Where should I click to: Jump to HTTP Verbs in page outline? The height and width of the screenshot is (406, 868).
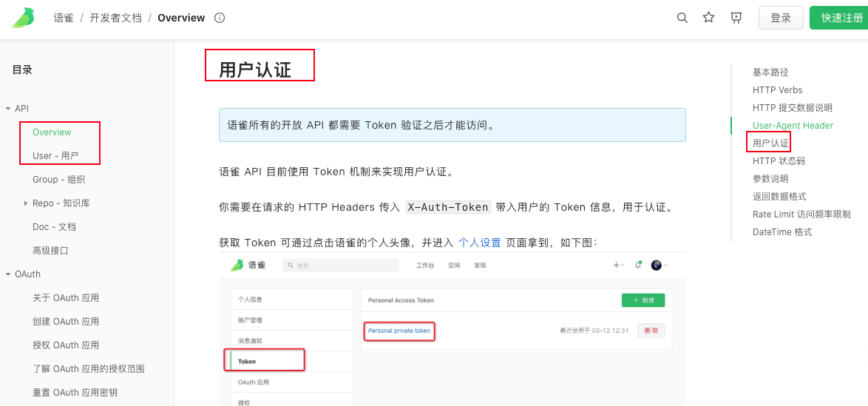(777, 89)
